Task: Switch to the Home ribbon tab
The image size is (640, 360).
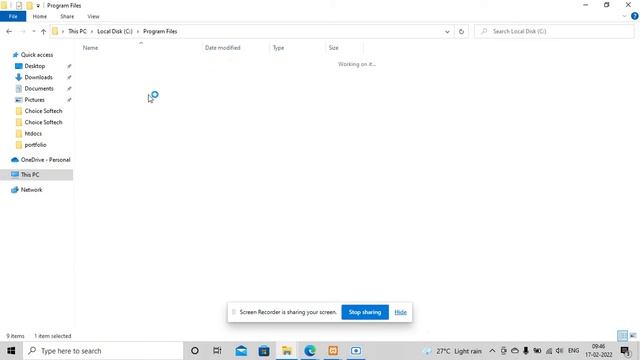Action: (x=40, y=16)
